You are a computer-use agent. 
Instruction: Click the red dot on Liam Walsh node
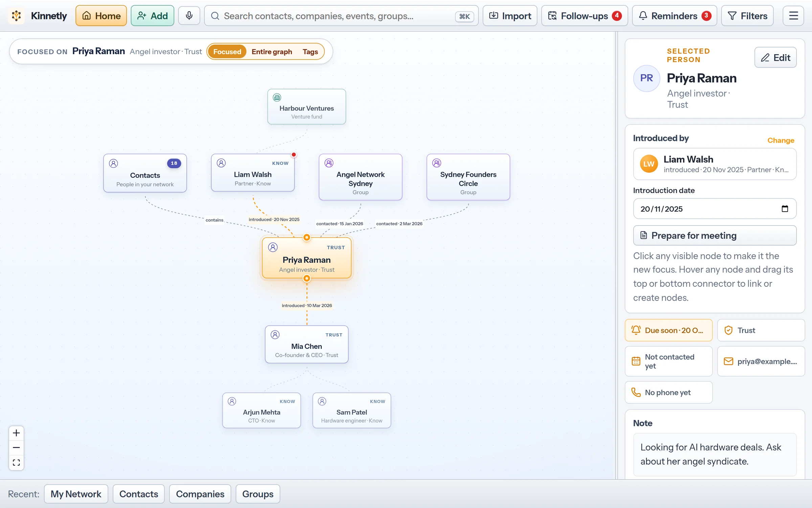pyautogui.click(x=294, y=155)
